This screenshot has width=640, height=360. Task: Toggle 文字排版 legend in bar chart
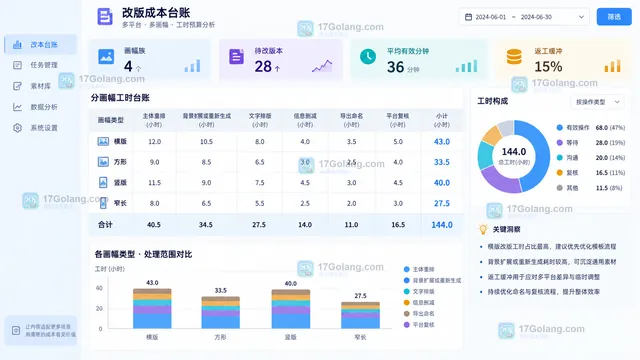click(x=419, y=291)
